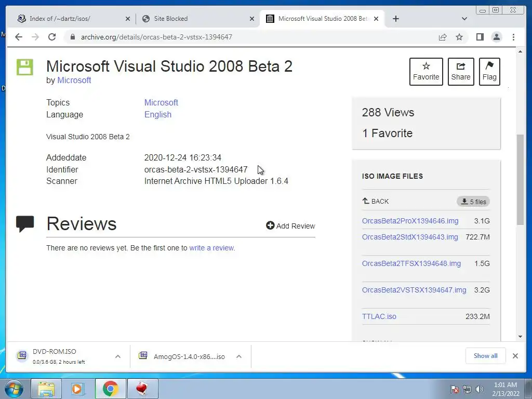Screen dimensions: 532x399
Task: Click the Flag button
Action: tap(489, 72)
